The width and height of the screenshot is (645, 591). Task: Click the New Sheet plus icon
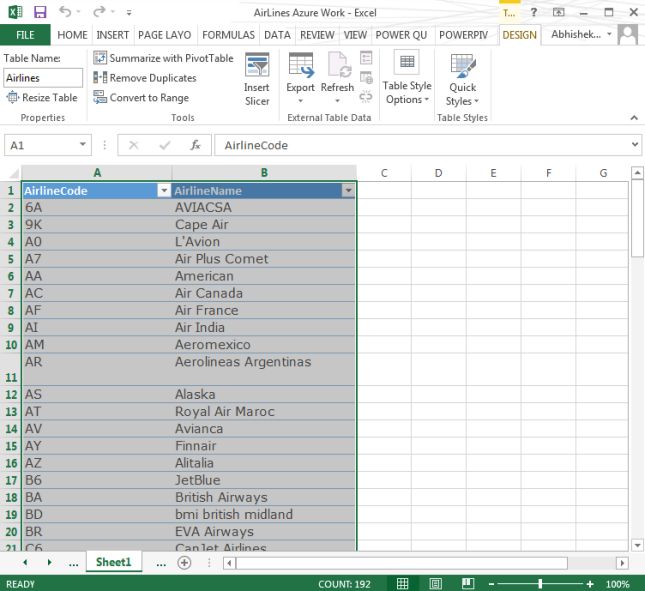point(184,563)
